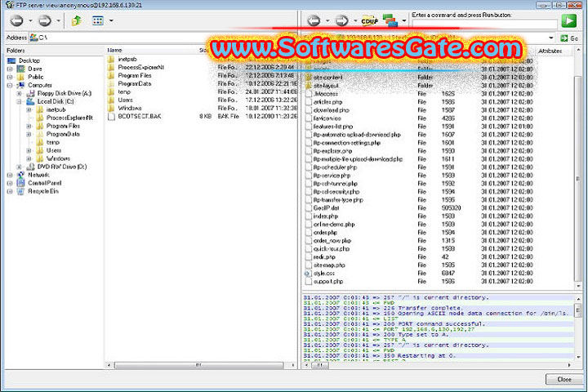Select download.php in FTP list

(331, 111)
